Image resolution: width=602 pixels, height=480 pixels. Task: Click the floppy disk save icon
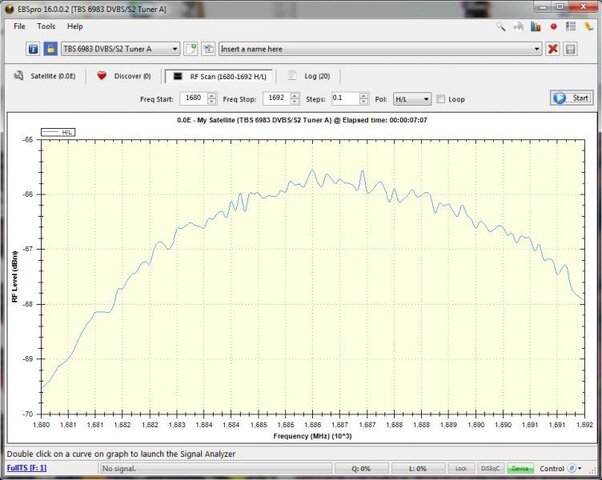pyautogui.click(x=570, y=49)
